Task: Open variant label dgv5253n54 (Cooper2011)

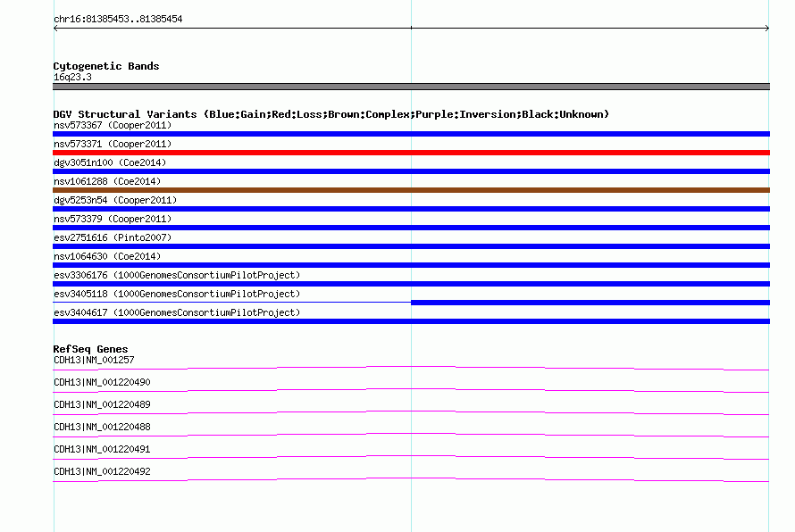Action: pyautogui.click(x=115, y=200)
